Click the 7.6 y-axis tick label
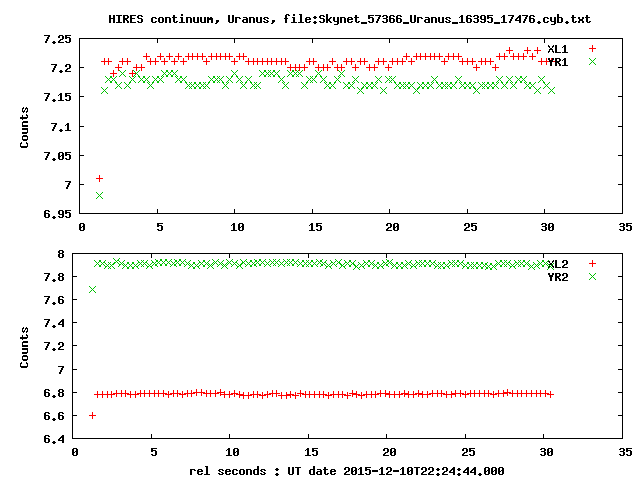 coord(54,300)
